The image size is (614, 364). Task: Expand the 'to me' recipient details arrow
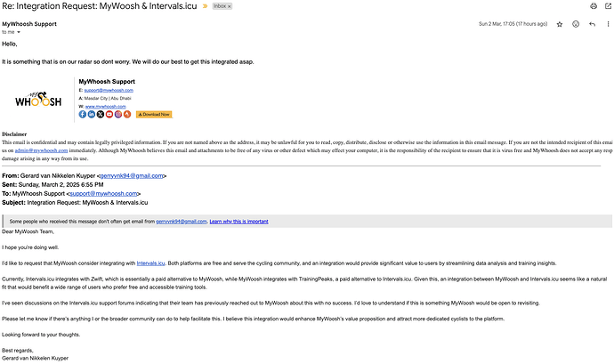[19, 32]
